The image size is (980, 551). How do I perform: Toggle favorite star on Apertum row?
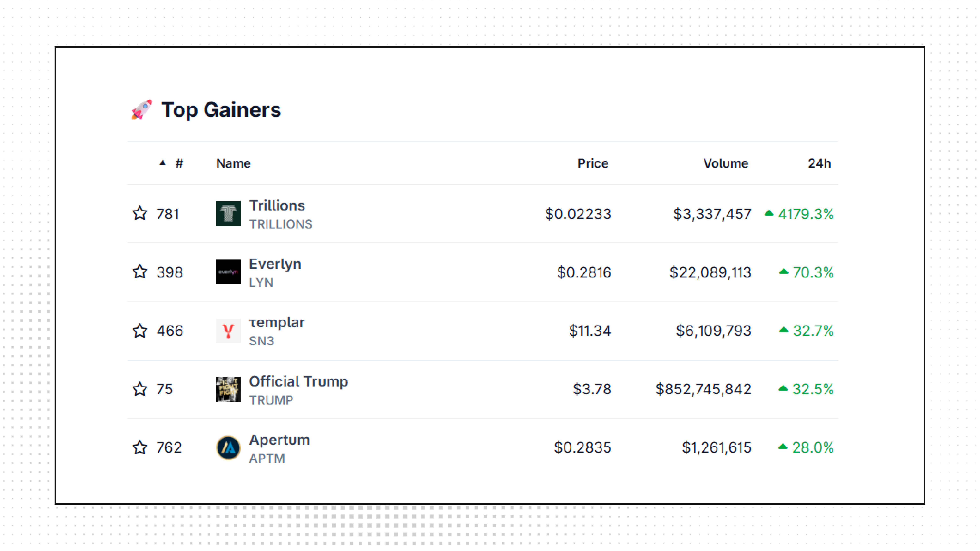pos(140,448)
